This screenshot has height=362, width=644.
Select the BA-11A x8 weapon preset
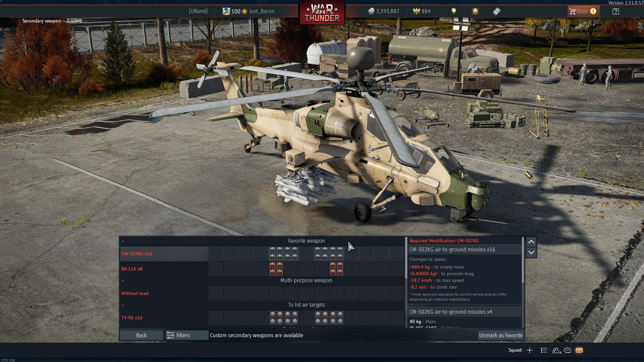pyautogui.click(x=132, y=269)
